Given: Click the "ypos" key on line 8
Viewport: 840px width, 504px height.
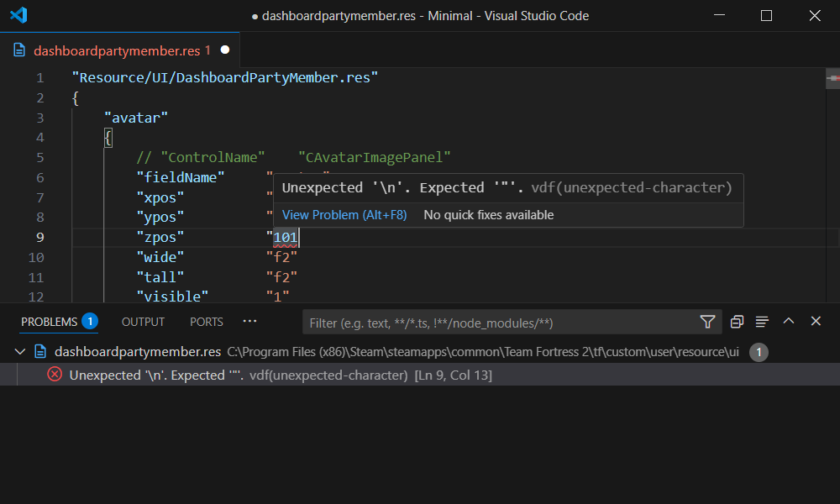Looking at the screenshot, I should pos(160,218).
